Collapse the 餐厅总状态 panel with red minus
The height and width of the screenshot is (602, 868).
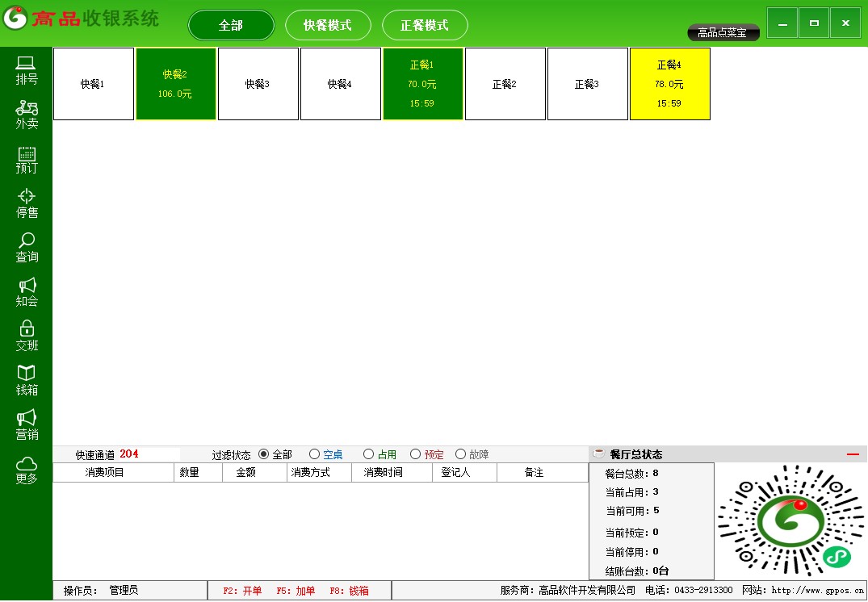tap(853, 454)
